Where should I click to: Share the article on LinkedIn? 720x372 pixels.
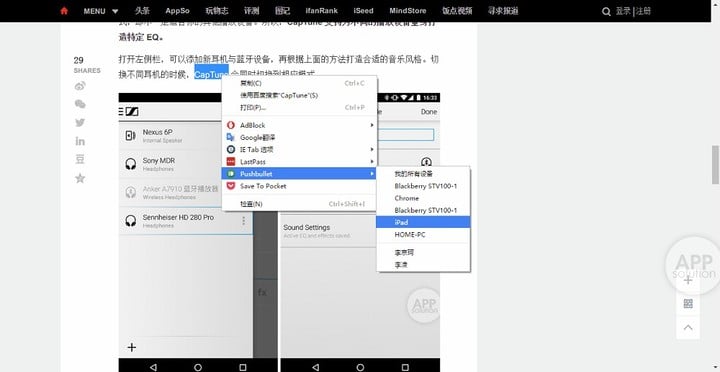(x=80, y=141)
